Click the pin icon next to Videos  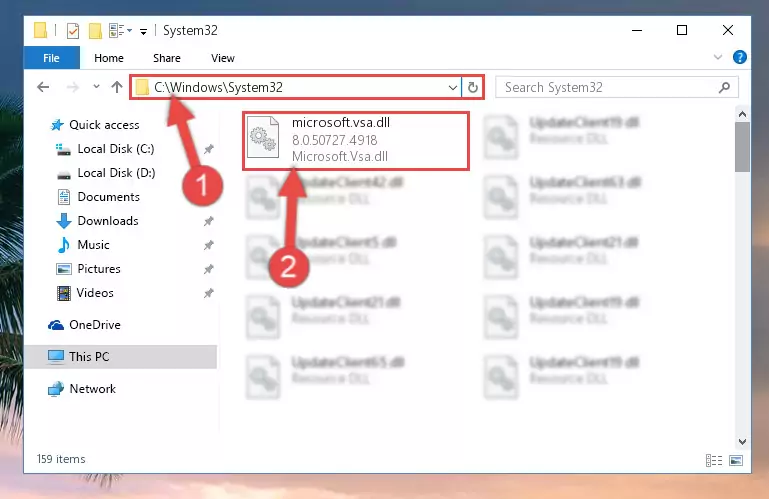208,293
